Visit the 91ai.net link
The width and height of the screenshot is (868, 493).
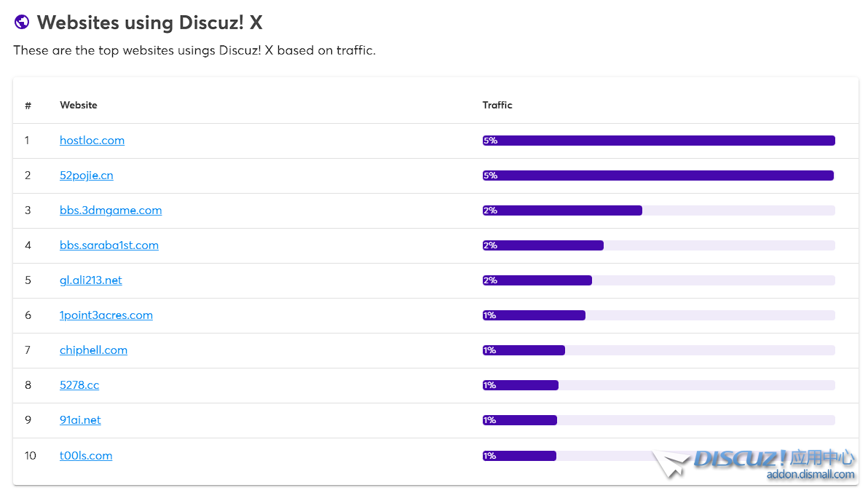click(80, 420)
